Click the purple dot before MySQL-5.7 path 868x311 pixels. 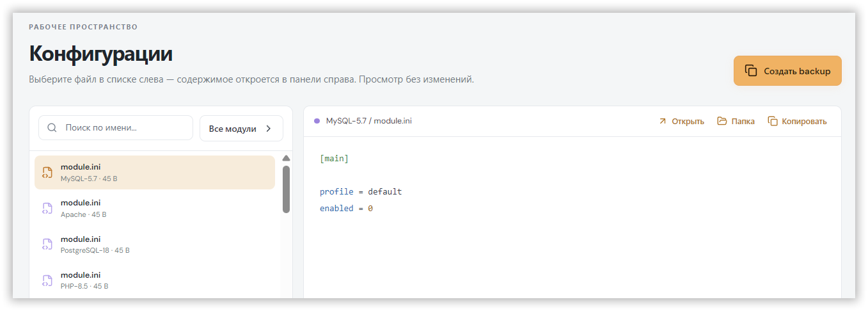(317, 121)
